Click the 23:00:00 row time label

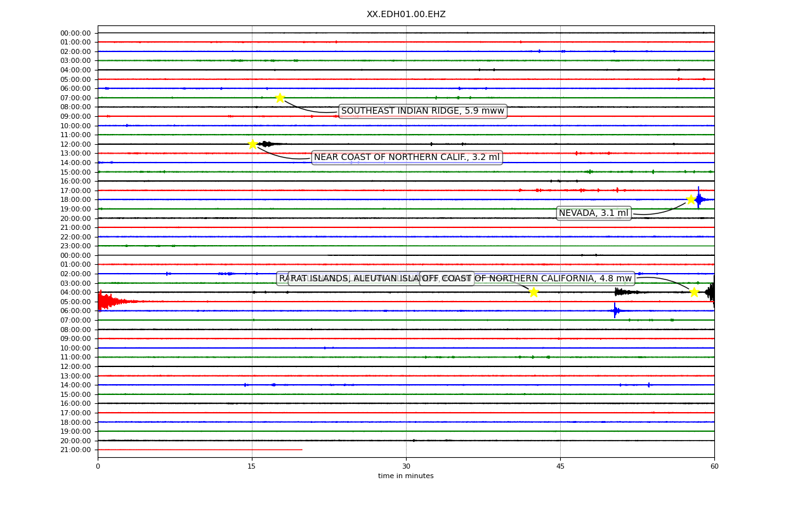(x=75, y=246)
